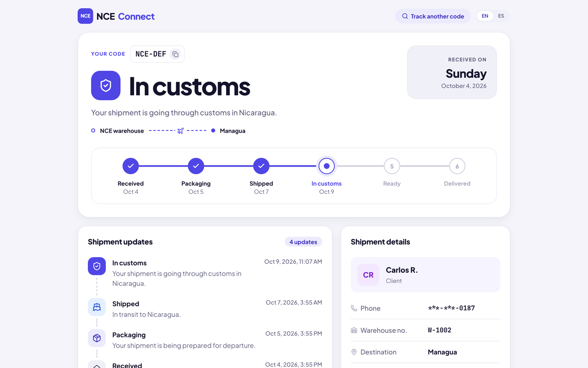
Task: Click the masked phone number ending 0187
Action: (x=451, y=308)
